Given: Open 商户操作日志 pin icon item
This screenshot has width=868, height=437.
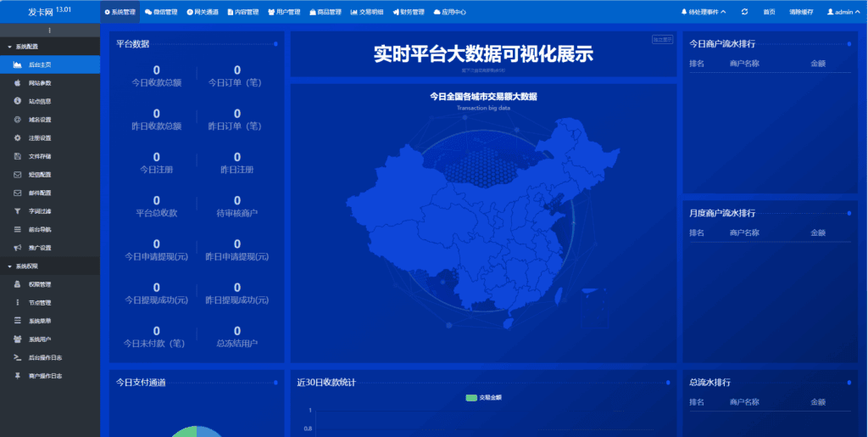Looking at the screenshot, I should (50, 376).
